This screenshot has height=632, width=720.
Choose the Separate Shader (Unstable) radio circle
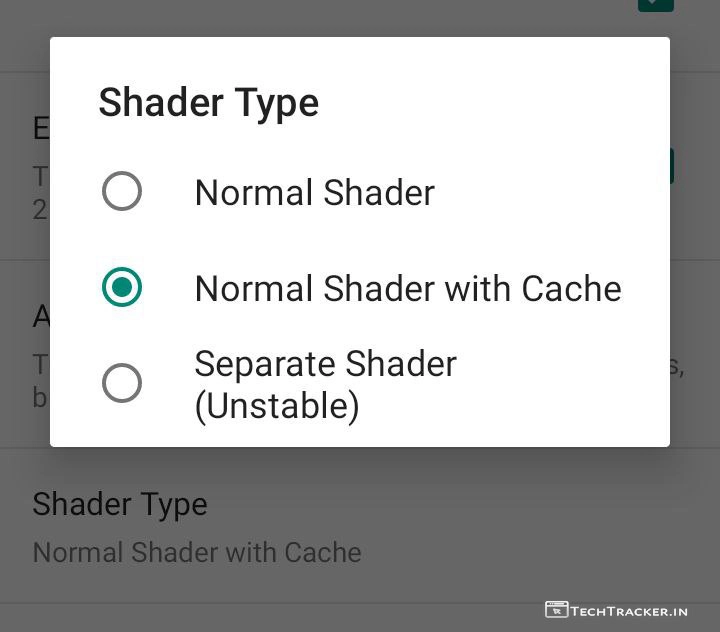click(122, 383)
